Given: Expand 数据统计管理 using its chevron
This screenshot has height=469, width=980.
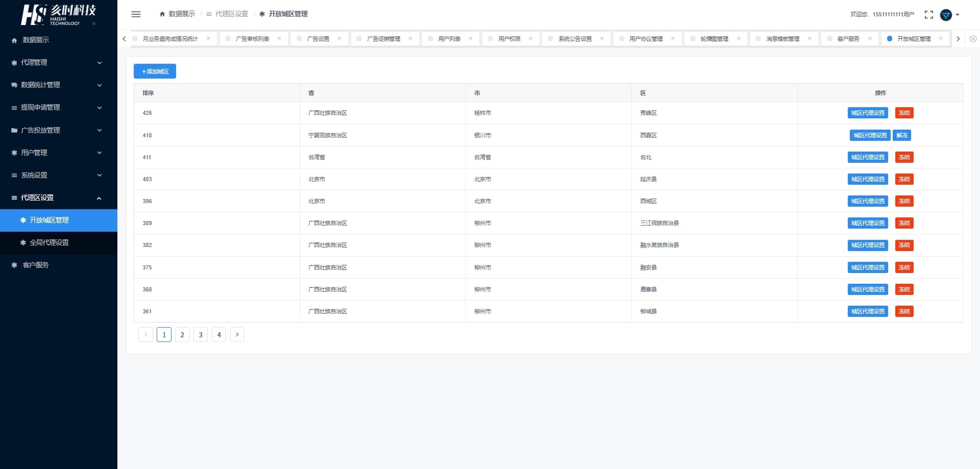Looking at the screenshot, I should coord(100,85).
